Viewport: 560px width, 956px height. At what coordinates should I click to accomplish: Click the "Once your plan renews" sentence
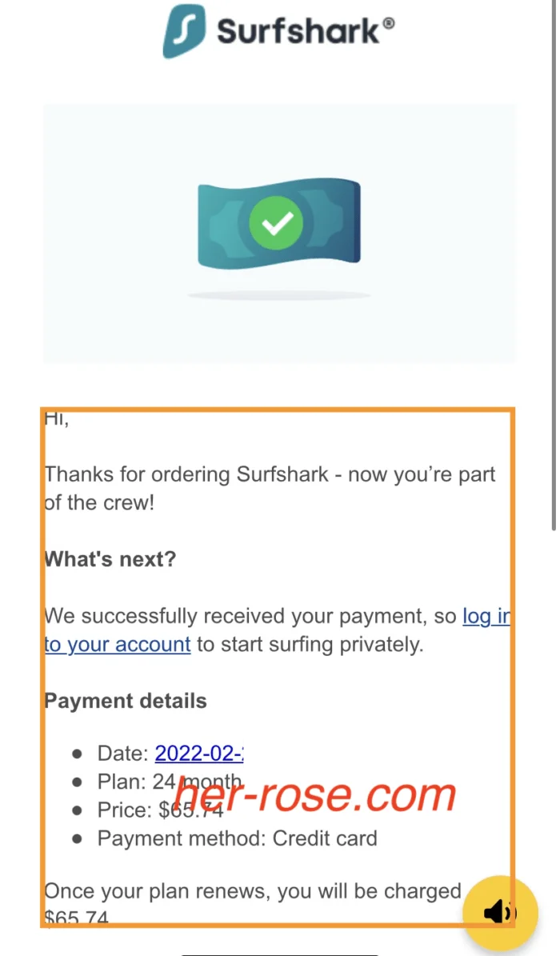253,891
